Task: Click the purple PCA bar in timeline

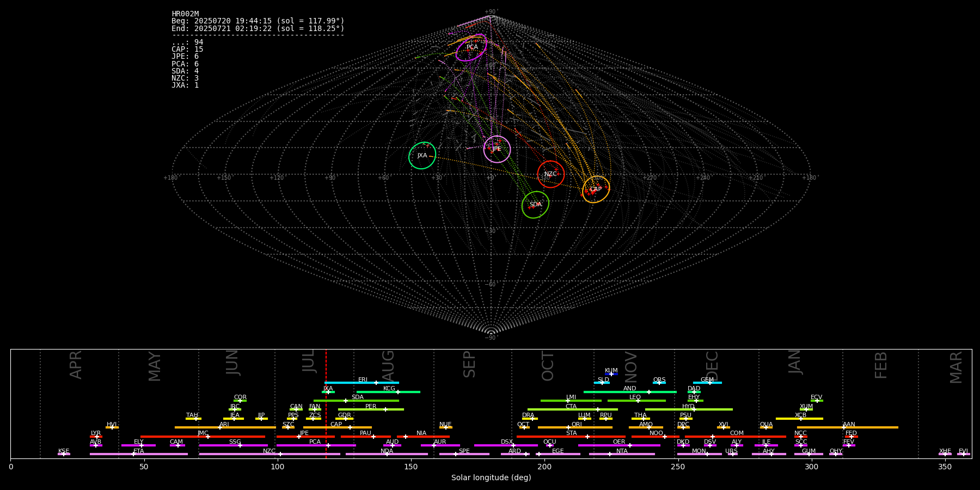Action: (316, 445)
